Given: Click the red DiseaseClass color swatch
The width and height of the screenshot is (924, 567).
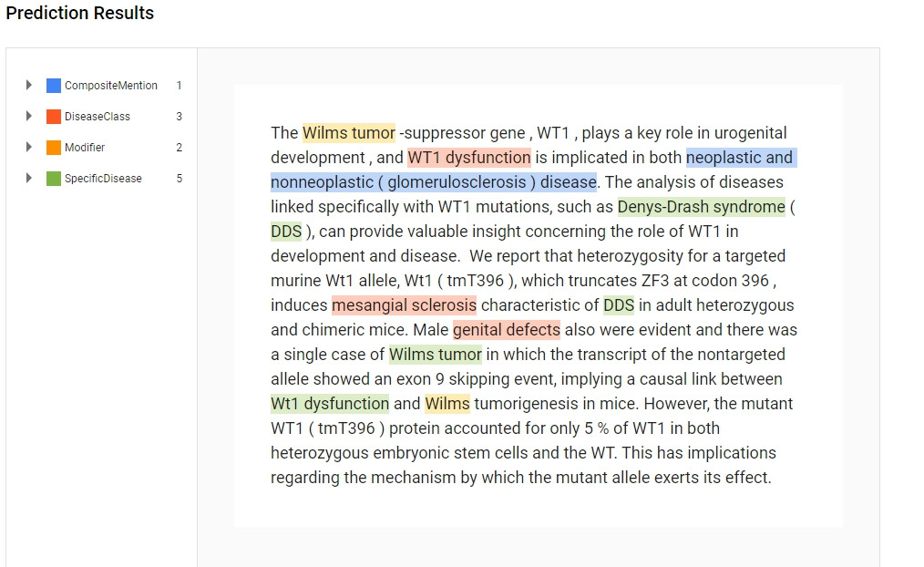Looking at the screenshot, I should click(54, 116).
